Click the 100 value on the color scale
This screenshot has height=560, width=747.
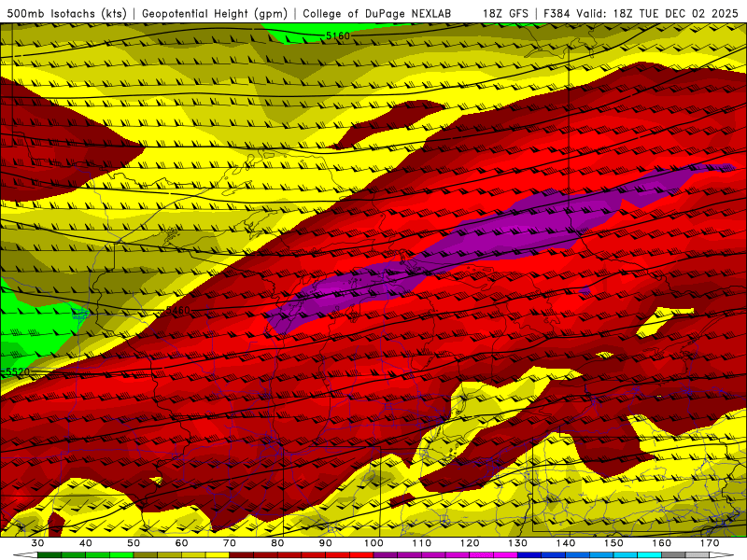[373, 543]
